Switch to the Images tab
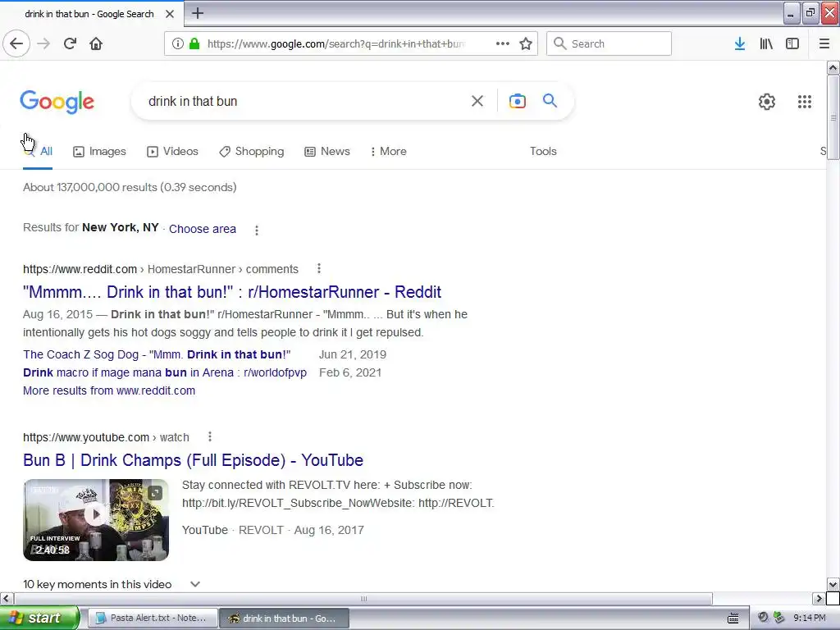The width and height of the screenshot is (840, 630). click(x=99, y=152)
